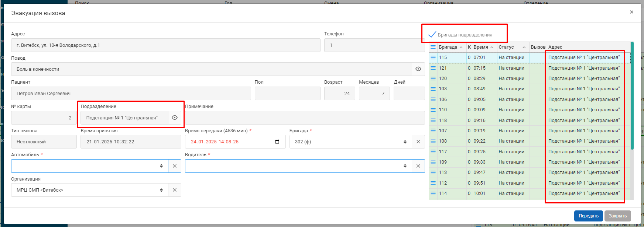
Task: Open row menu icon for brigade 114
Action: (433, 193)
